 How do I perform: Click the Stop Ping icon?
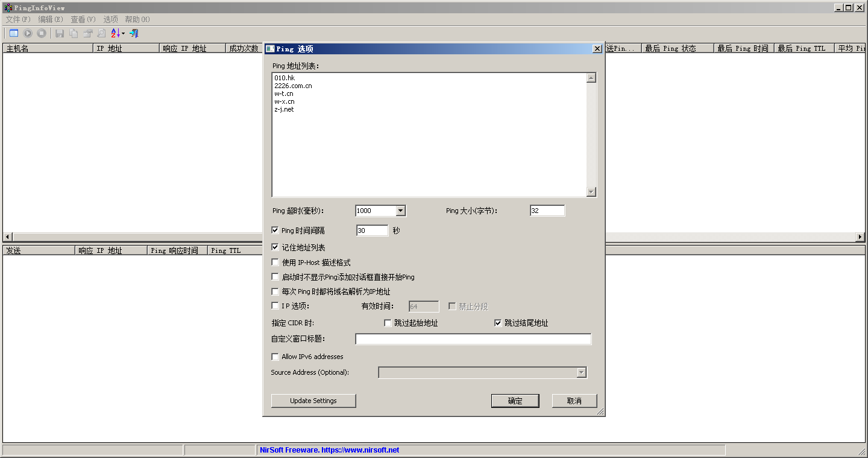pyautogui.click(x=42, y=33)
